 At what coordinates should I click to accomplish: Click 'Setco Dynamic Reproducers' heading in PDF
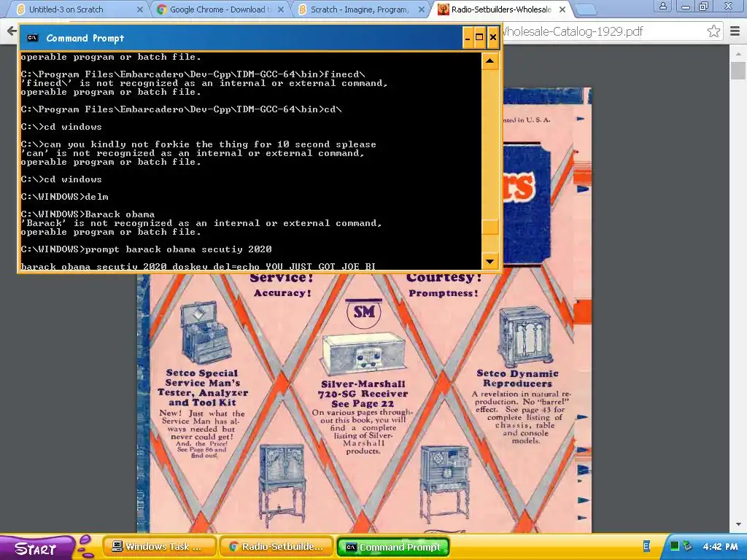click(517, 378)
